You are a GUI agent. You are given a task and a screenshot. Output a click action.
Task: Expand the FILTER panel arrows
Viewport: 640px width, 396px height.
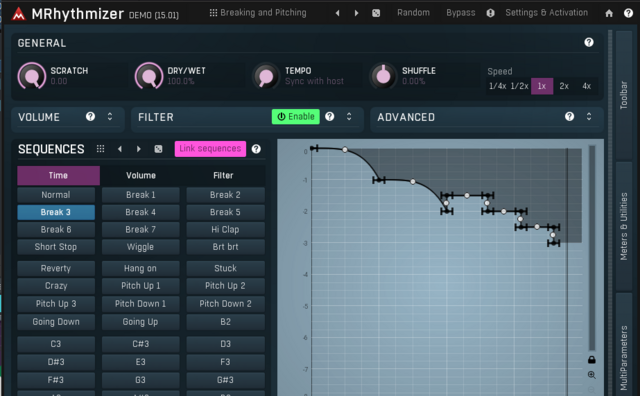(349, 117)
